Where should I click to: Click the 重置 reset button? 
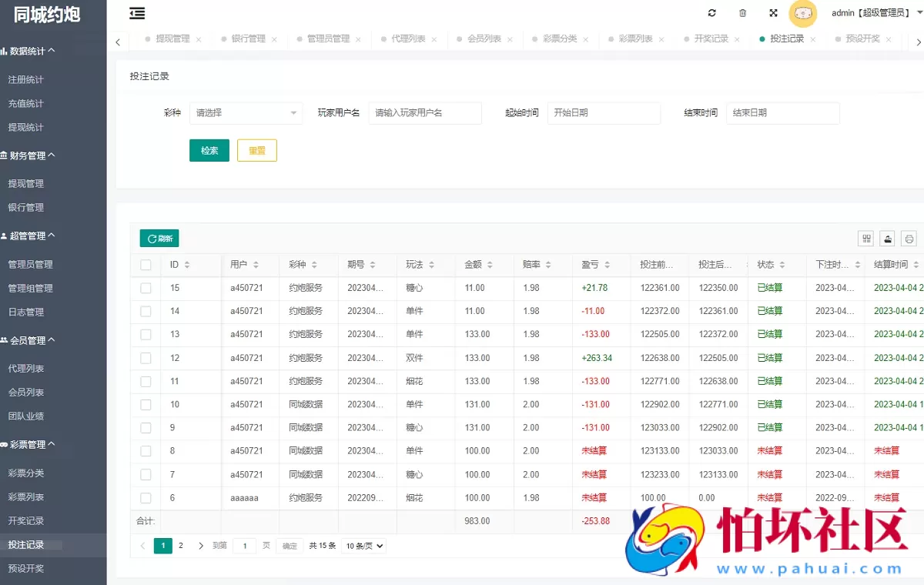pyautogui.click(x=256, y=150)
